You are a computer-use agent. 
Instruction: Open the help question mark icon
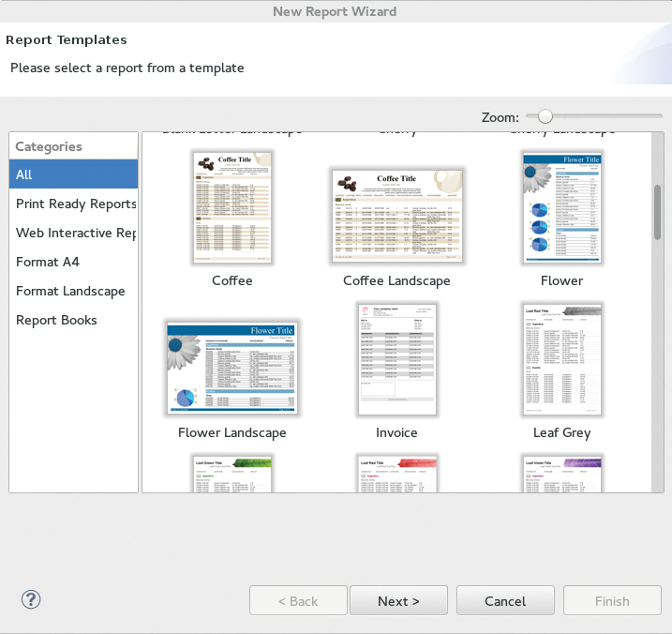31,599
